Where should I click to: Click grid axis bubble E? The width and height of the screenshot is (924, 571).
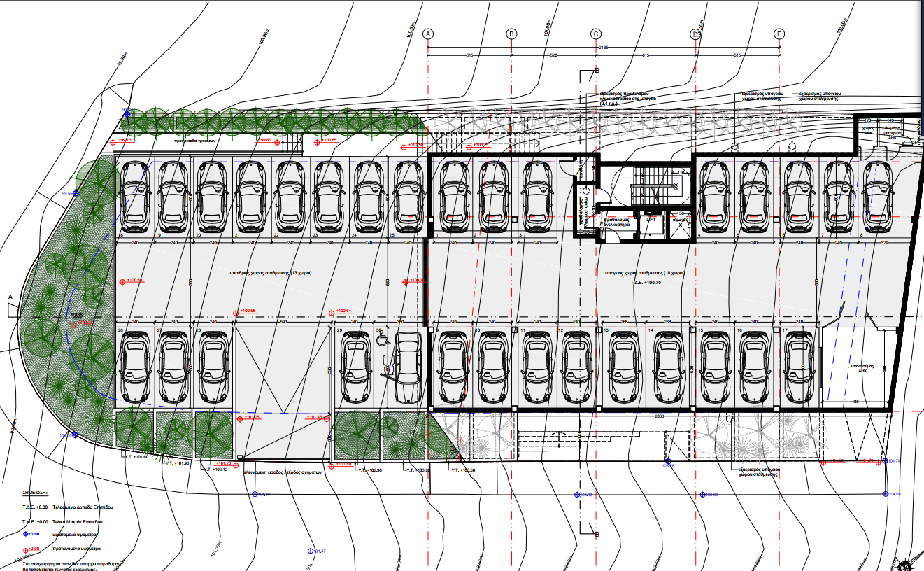(x=779, y=34)
